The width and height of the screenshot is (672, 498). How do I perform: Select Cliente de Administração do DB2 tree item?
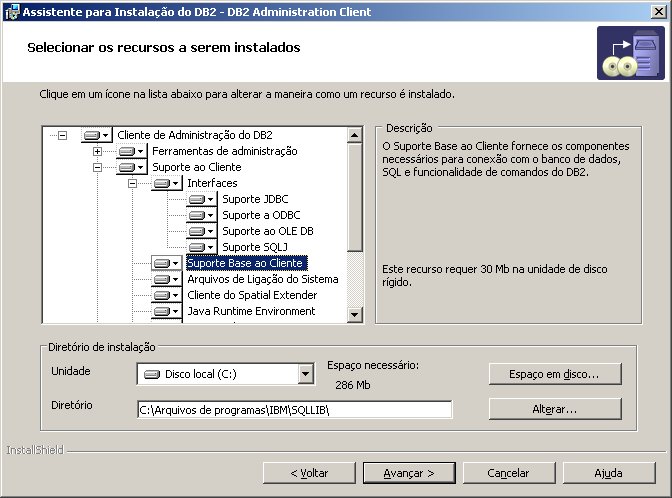[195, 135]
